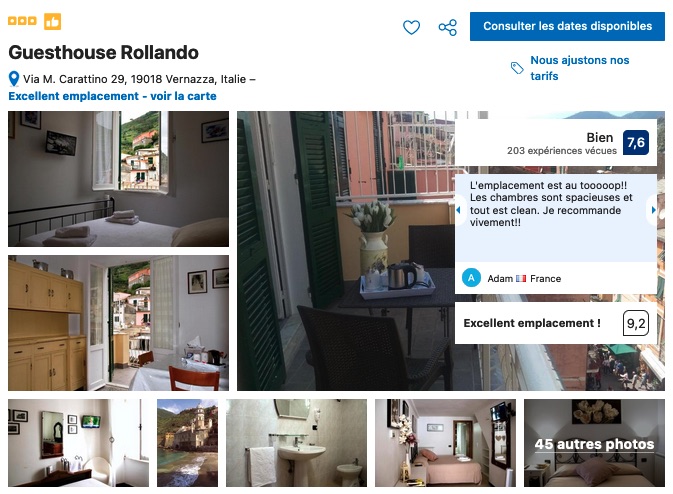
Task: Open the bathroom sink photo thumbnail
Action: point(296,443)
